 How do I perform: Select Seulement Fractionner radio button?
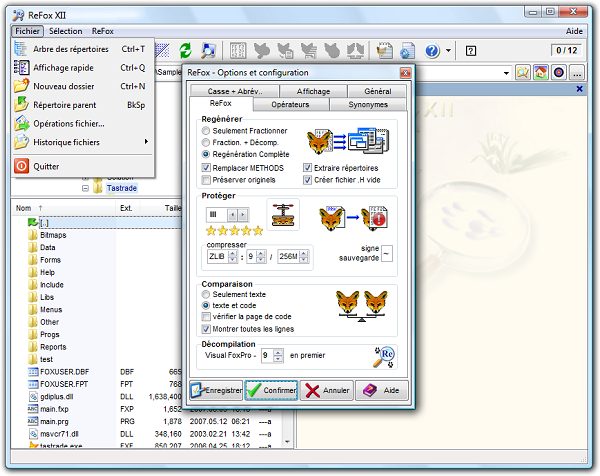[206, 130]
